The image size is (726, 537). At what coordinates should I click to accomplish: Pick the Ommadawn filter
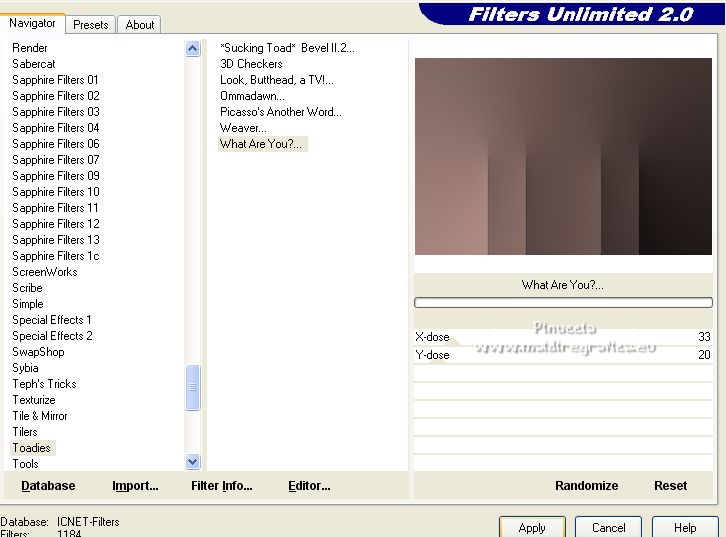(252, 96)
